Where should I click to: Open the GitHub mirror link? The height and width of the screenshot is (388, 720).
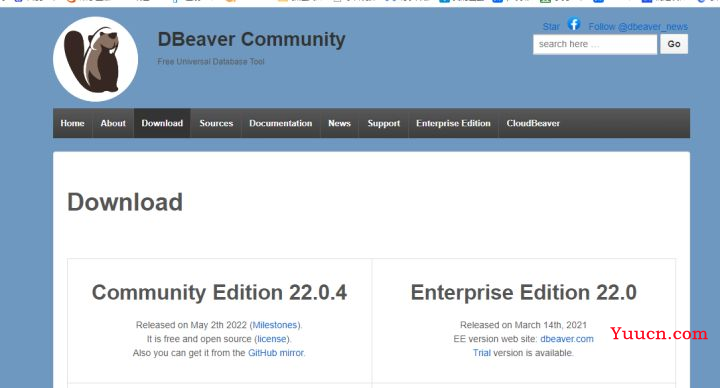click(276, 353)
